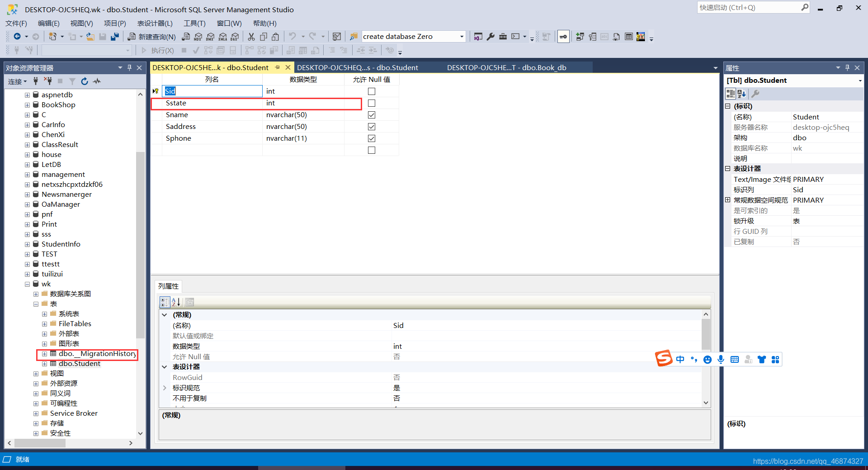
Task: Collapse the wk database node
Action: (x=28, y=284)
